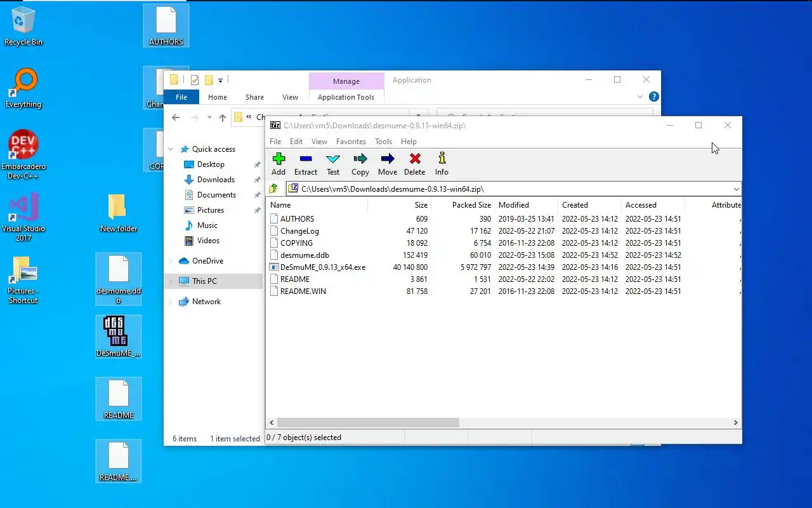Click the horizontal scrollbar left arrow
812x508 pixels.
coord(272,422)
